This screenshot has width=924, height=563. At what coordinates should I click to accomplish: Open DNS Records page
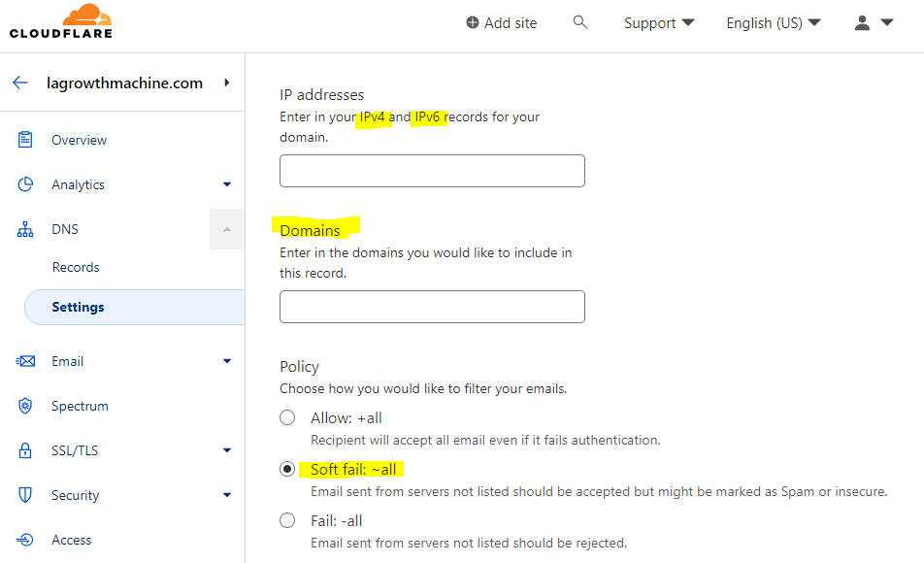[76, 267]
